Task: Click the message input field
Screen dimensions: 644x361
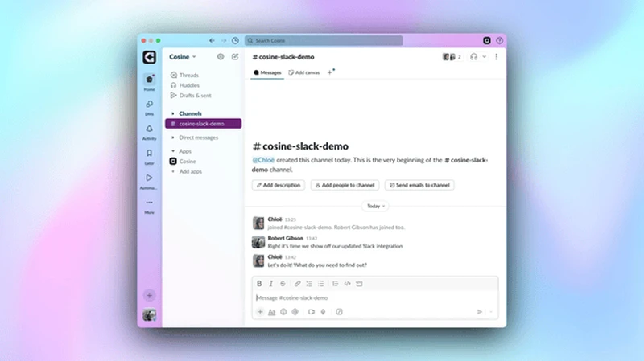Action: (375, 297)
